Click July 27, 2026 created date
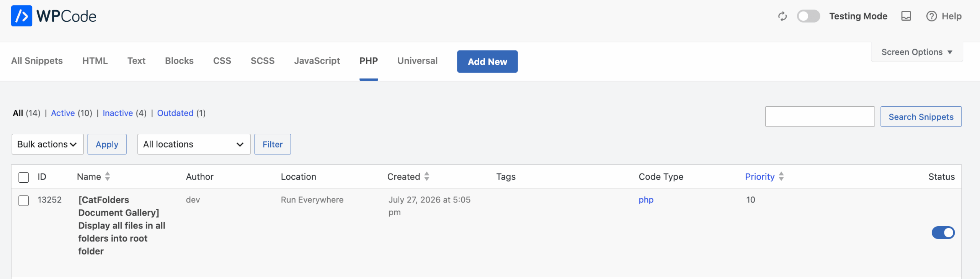 pos(430,206)
